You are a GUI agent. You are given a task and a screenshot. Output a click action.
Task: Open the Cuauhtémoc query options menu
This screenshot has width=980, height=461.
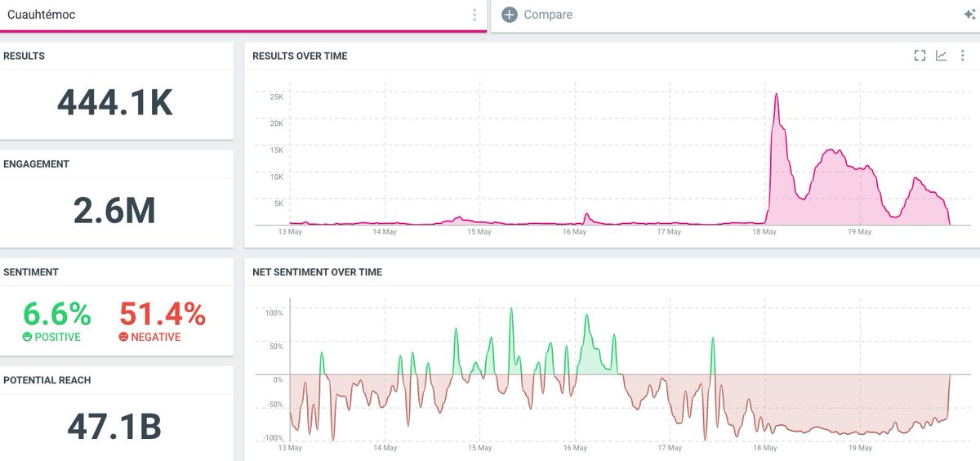pyautogui.click(x=474, y=15)
